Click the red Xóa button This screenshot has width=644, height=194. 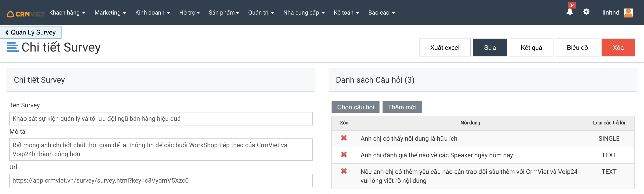pos(618,47)
